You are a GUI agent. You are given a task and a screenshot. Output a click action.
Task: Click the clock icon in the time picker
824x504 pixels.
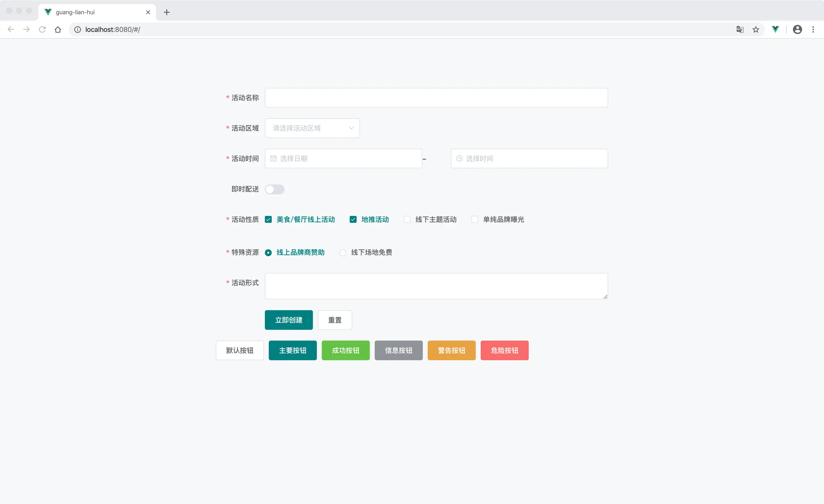[459, 158]
